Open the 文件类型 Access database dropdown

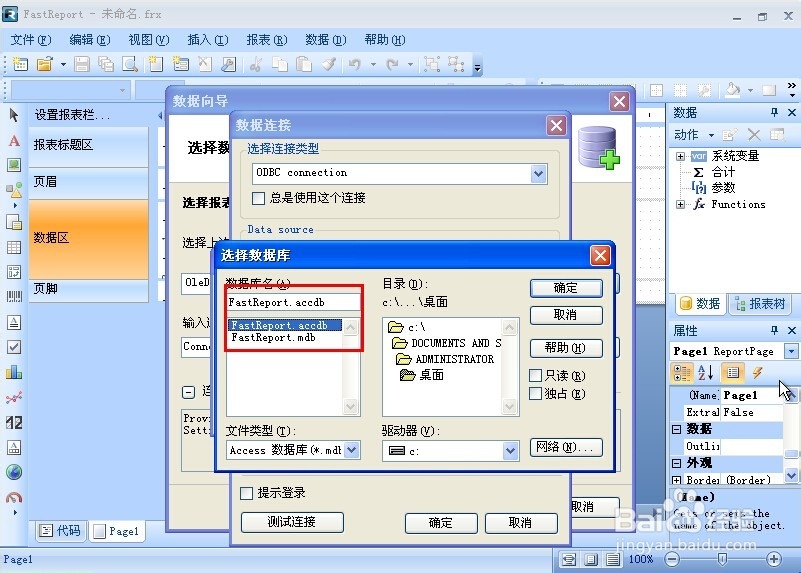coord(351,450)
